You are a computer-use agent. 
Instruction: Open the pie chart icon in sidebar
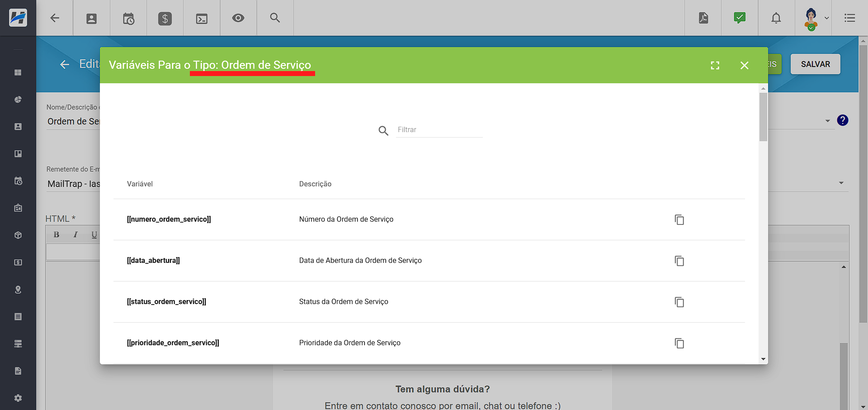click(18, 100)
